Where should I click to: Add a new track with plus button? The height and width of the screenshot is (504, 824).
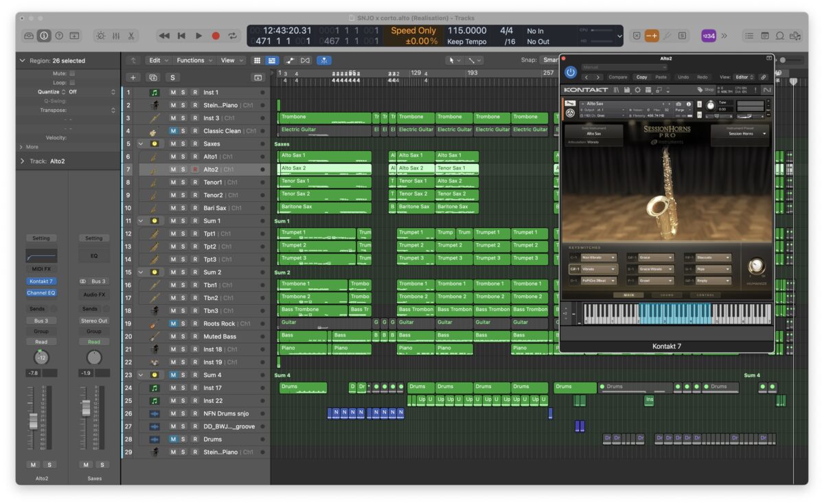tap(133, 78)
